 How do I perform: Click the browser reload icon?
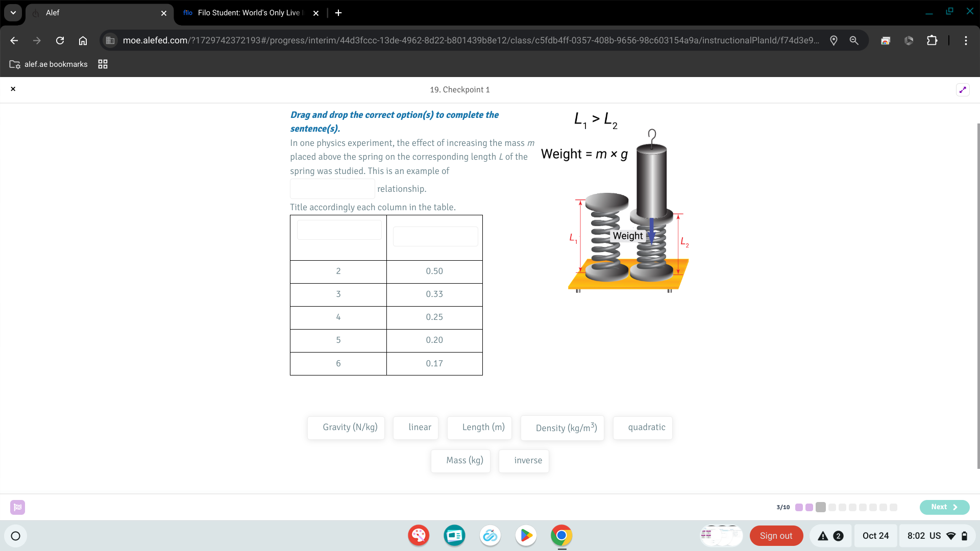pyautogui.click(x=60, y=40)
